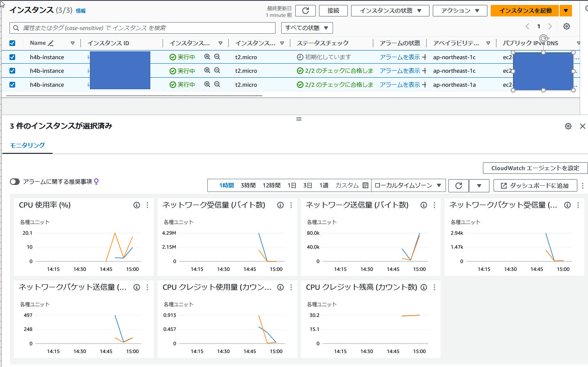This screenshot has width=588, height=367.
Task: Open monitoring section more options menu
Action: (582, 186)
